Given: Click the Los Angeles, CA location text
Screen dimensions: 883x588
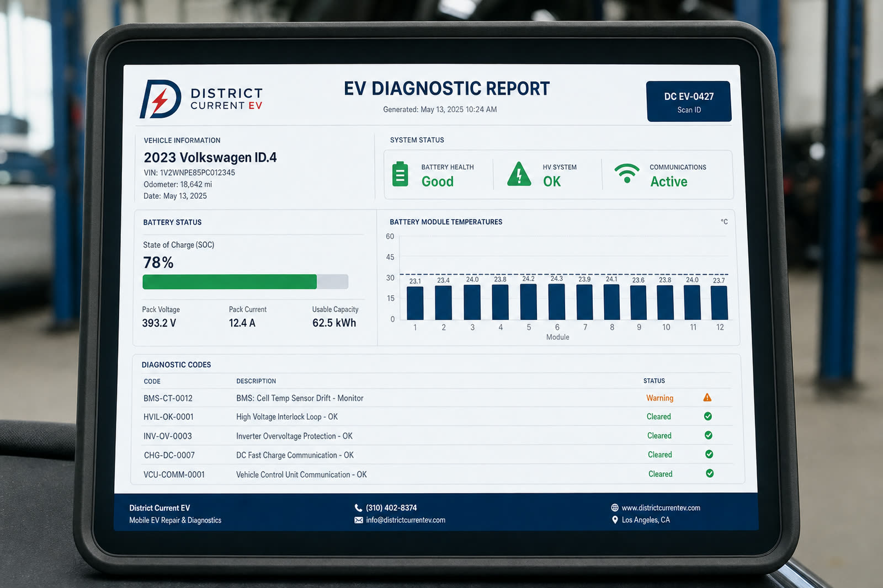Looking at the screenshot, I should 646,520.
